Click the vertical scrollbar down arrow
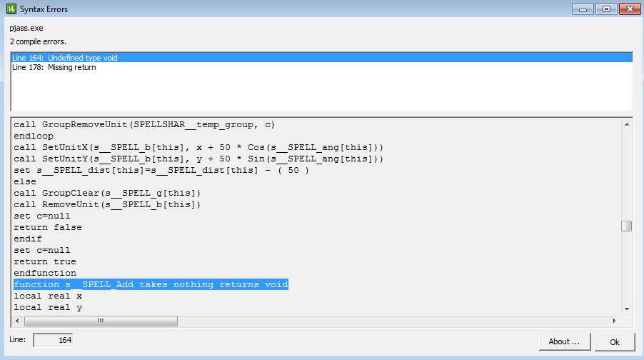644x360 pixels. point(627,309)
